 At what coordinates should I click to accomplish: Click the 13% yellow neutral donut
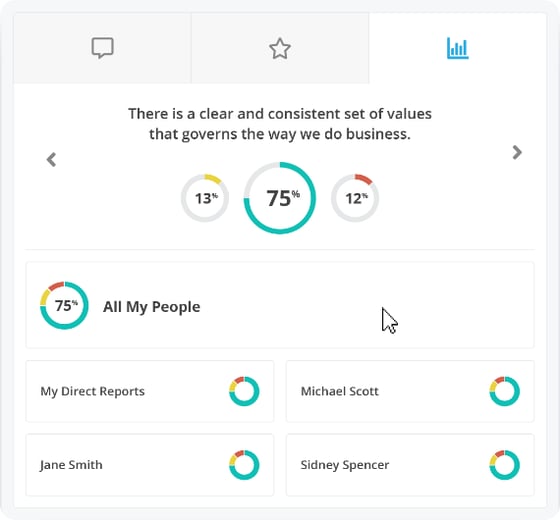[x=205, y=198]
